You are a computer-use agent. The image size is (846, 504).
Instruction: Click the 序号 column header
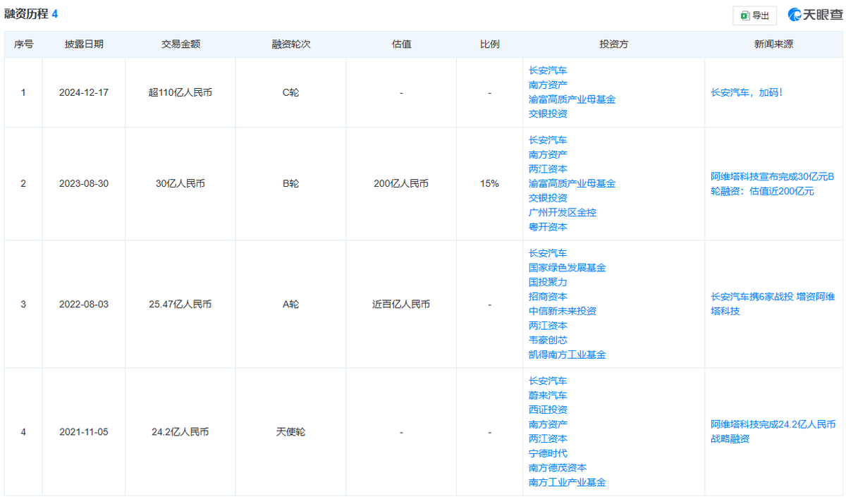pyautogui.click(x=23, y=44)
